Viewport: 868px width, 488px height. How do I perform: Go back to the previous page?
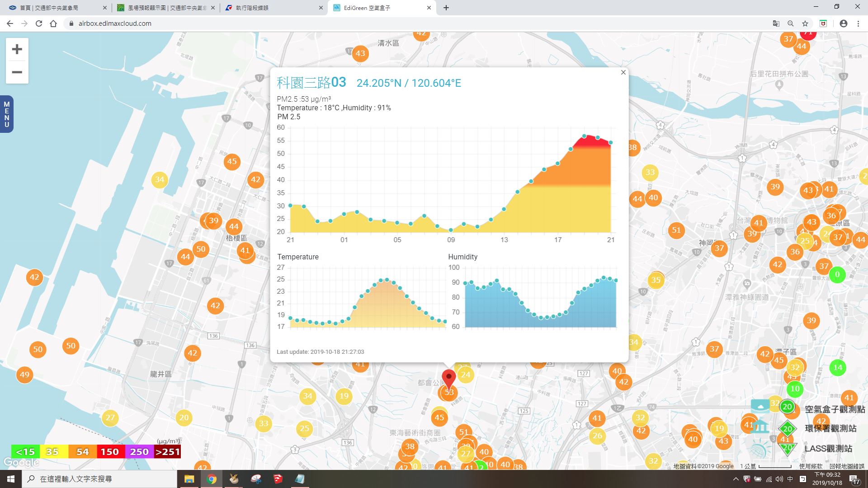click(x=10, y=23)
